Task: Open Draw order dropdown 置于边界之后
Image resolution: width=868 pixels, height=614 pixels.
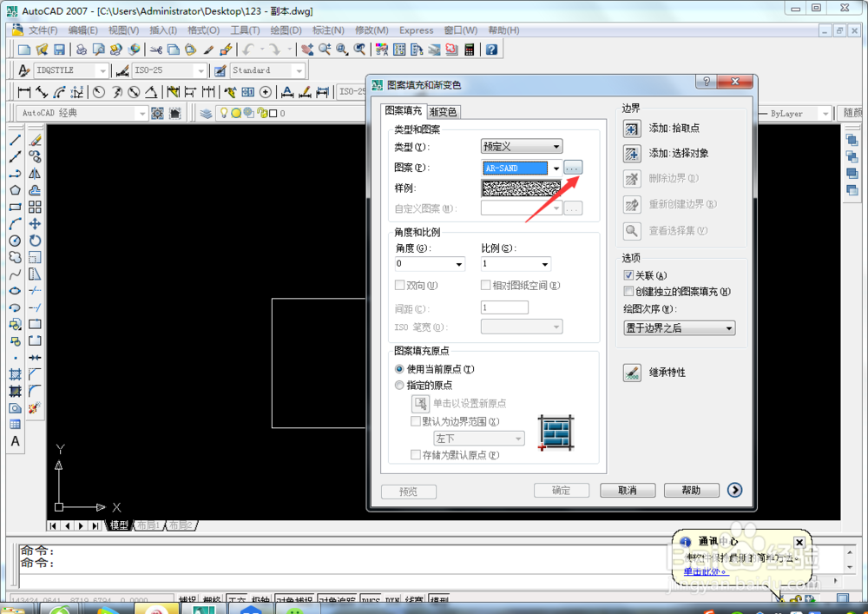Action: pyautogui.click(x=680, y=328)
